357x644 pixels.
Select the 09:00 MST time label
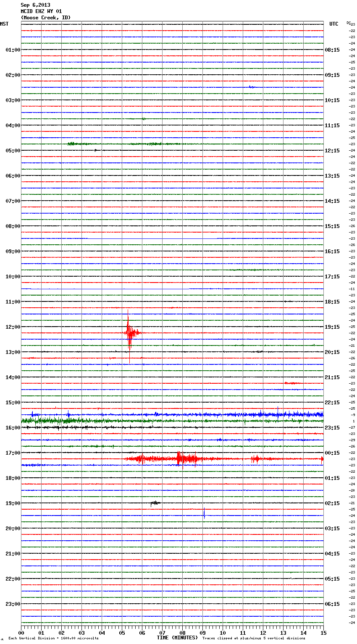pyautogui.click(x=13, y=251)
